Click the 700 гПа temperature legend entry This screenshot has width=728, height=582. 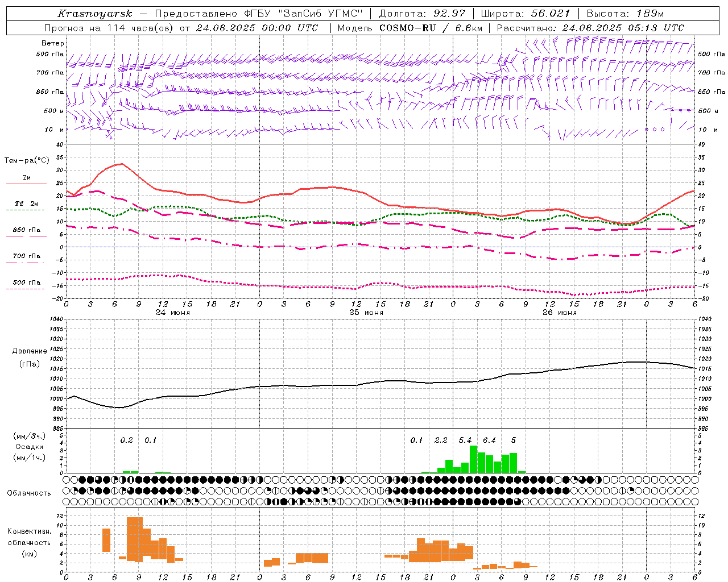(x=26, y=256)
